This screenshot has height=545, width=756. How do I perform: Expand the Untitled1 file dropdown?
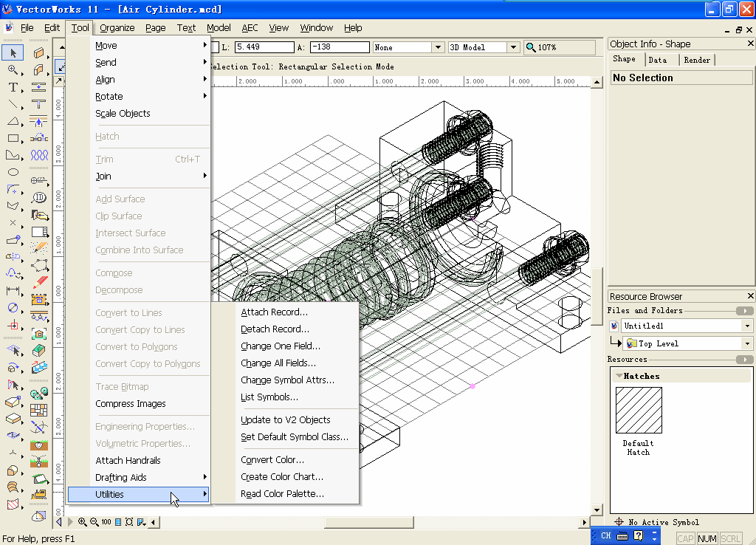(747, 326)
